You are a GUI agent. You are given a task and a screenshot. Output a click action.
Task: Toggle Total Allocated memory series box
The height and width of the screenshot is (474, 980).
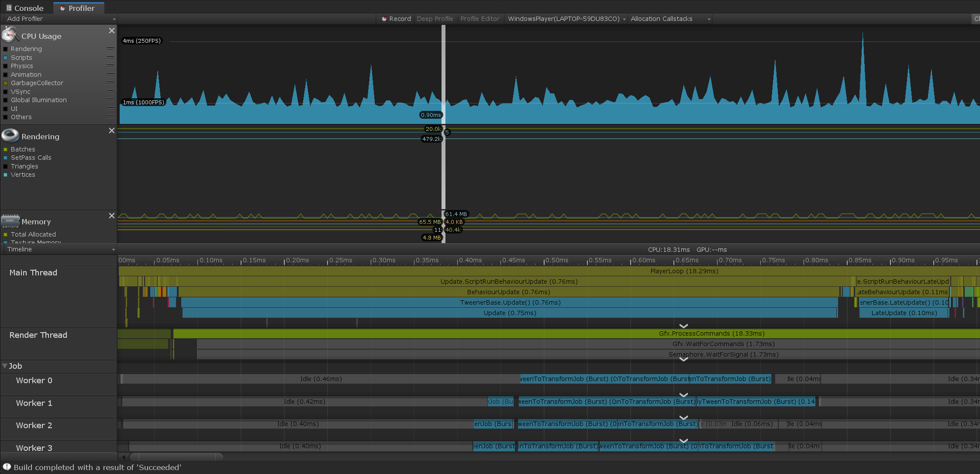click(x=5, y=234)
